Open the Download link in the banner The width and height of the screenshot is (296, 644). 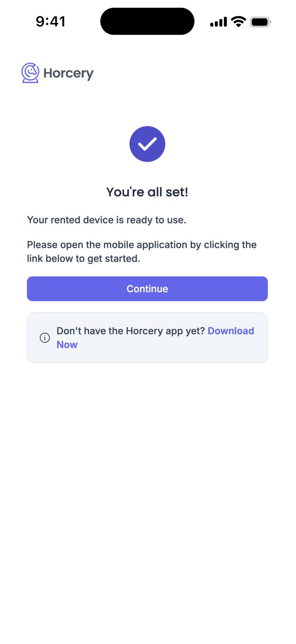coord(231,331)
